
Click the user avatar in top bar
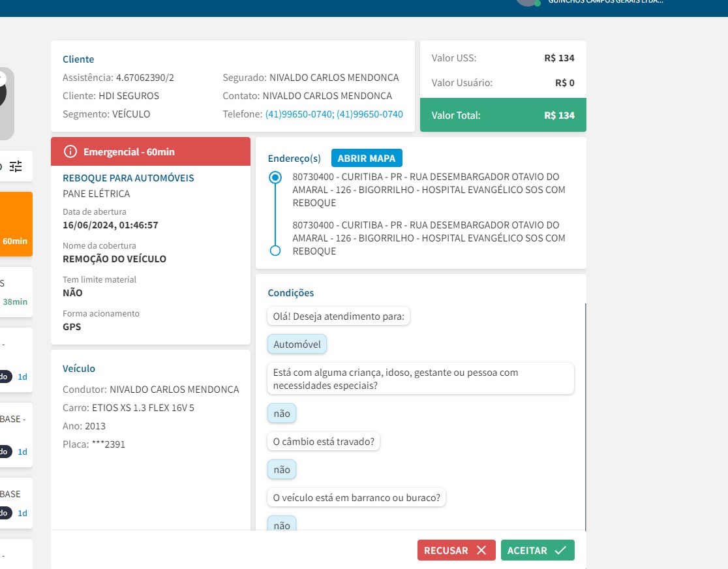click(x=528, y=3)
